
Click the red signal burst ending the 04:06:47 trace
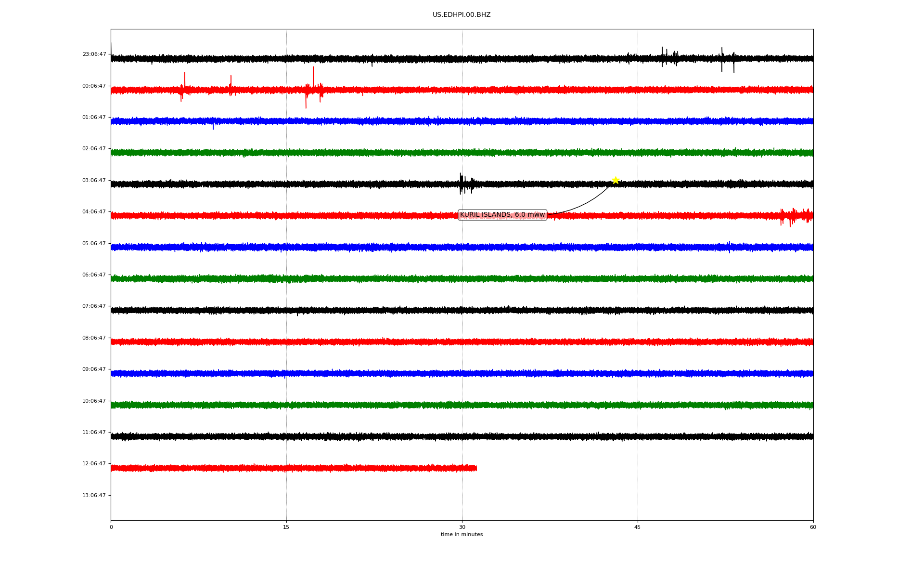[796, 216]
